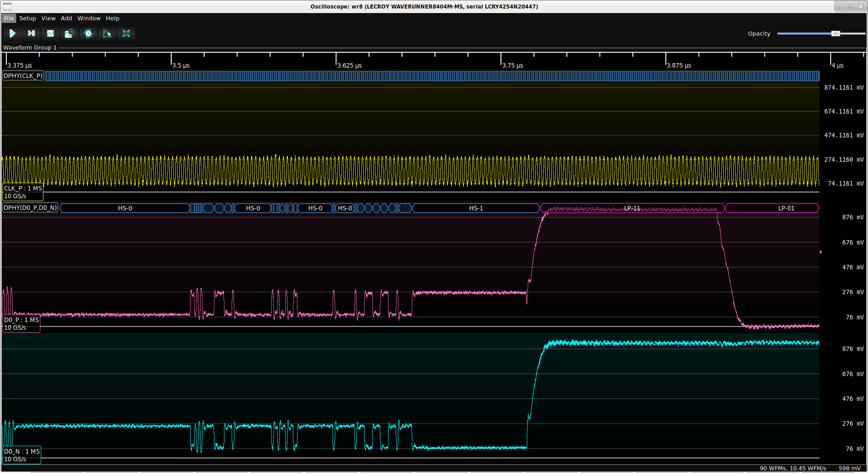Viewport: 868px width, 473px height.
Task: Click the 598 mV status readout
Action: 850,468
